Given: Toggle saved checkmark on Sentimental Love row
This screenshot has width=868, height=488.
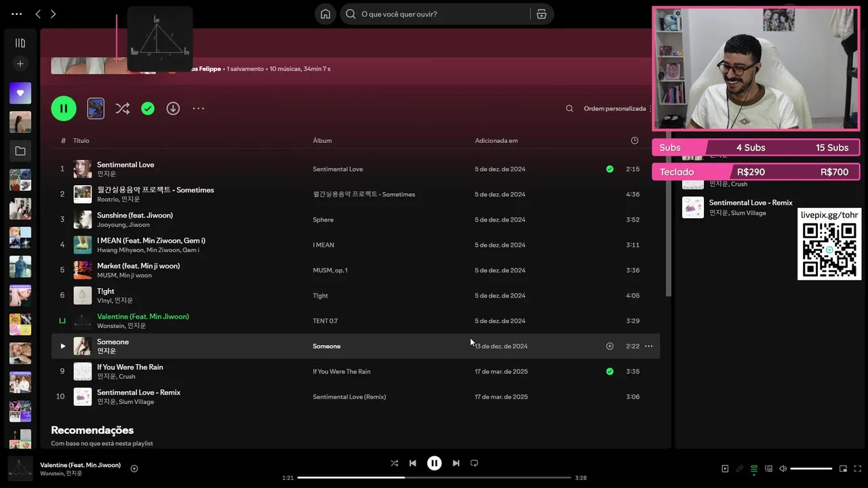Looking at the screenshot, I should pyautogui.click(x=610, y=169).
